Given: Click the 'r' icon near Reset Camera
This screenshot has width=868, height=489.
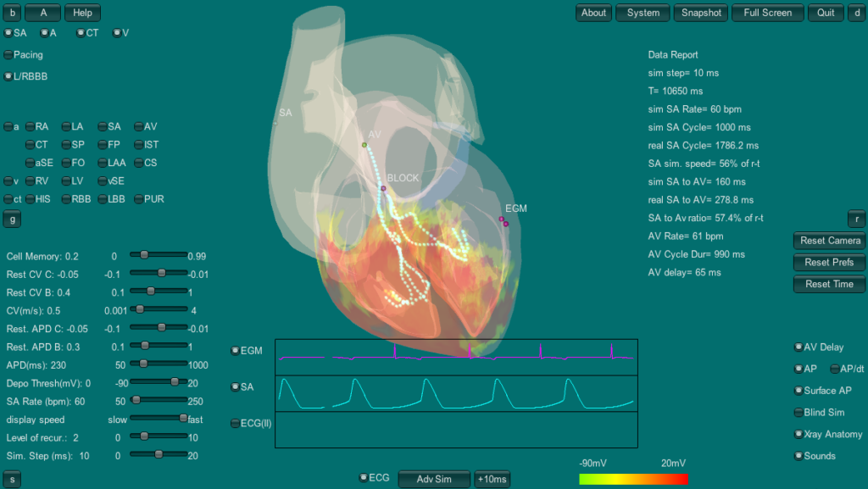Looking at the screenshot, I should click(857, 219).
